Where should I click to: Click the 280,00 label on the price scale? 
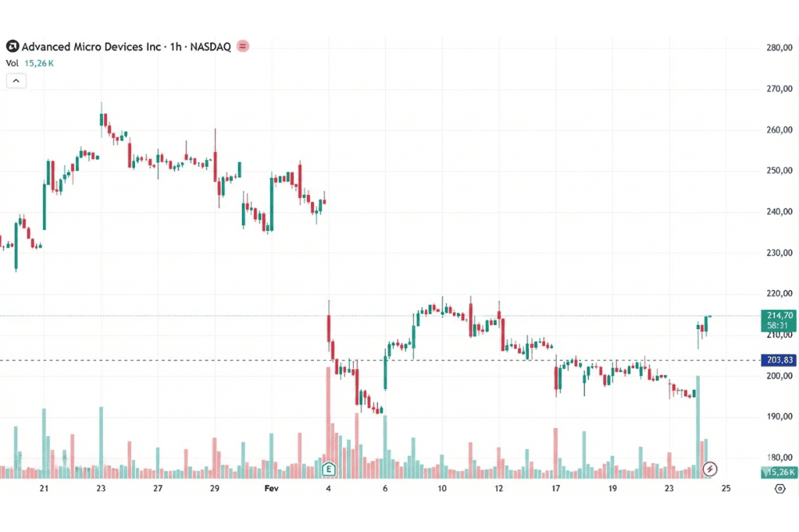coord(777,47)
